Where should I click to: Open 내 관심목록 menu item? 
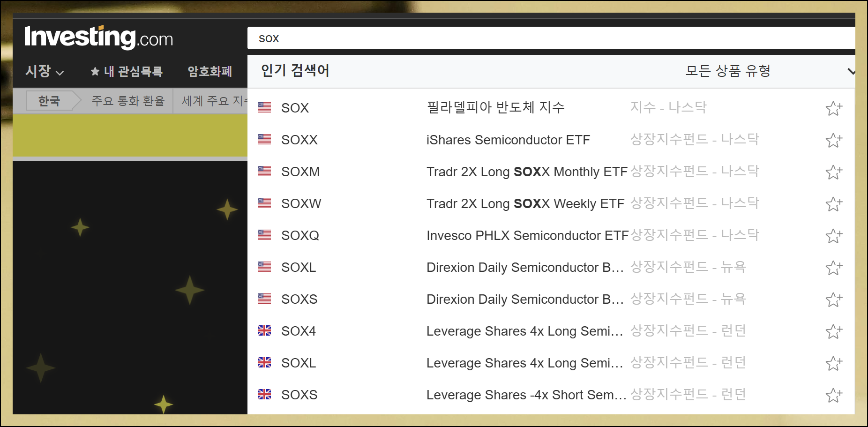(127, 71)
